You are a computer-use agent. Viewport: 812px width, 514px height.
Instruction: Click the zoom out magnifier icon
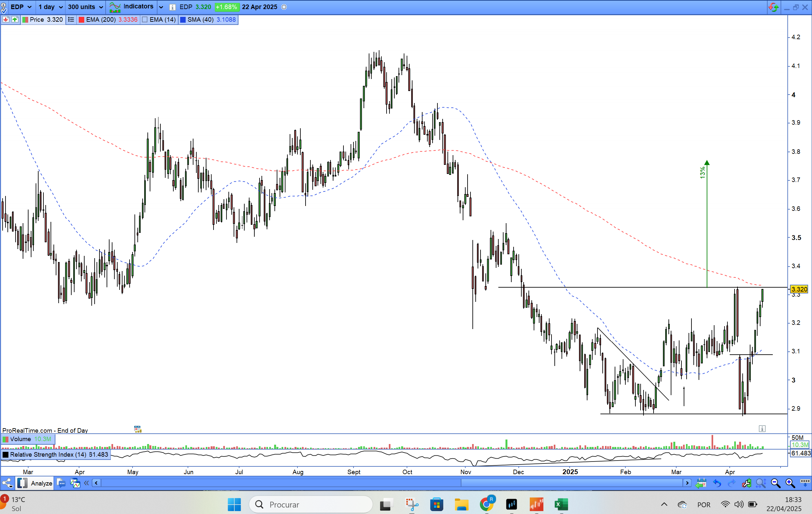(775, 483)
